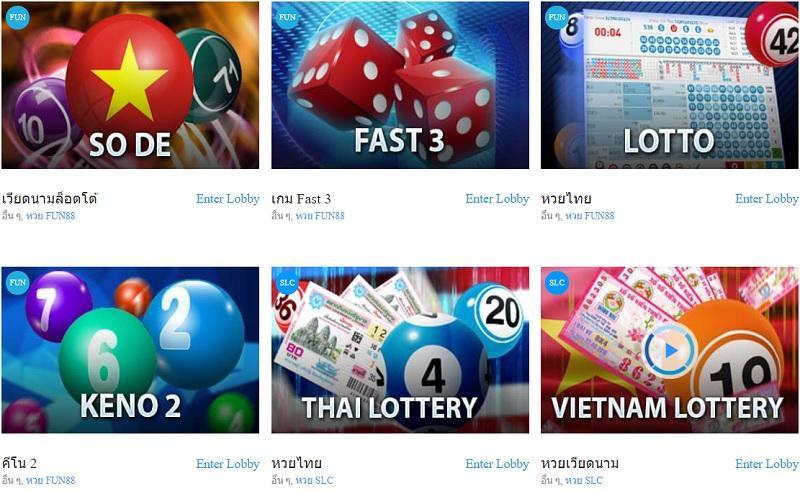Click Enter Lobby for Fast 3 game
This screenshot has width=800, height=491.
497,199
